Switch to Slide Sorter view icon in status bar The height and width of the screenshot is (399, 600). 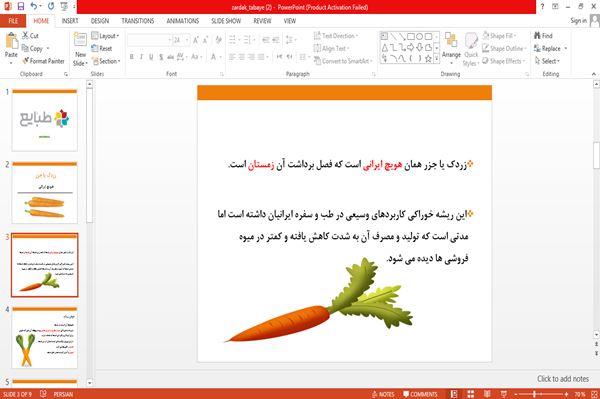coord(470,394)
